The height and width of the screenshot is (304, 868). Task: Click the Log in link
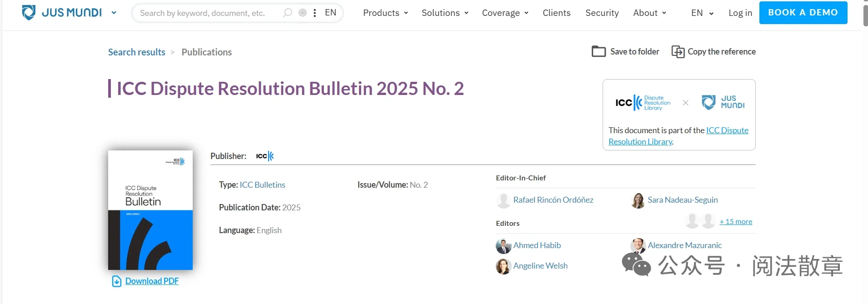(x=740, y=13)
